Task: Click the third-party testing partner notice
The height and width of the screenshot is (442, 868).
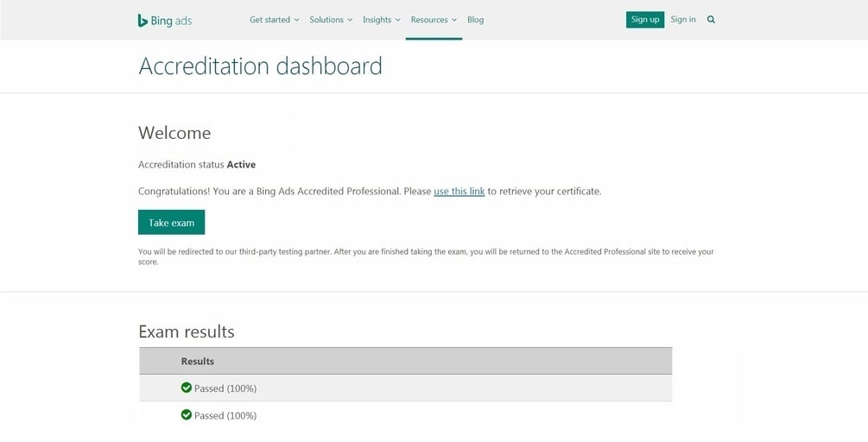Action: point(426,256)
